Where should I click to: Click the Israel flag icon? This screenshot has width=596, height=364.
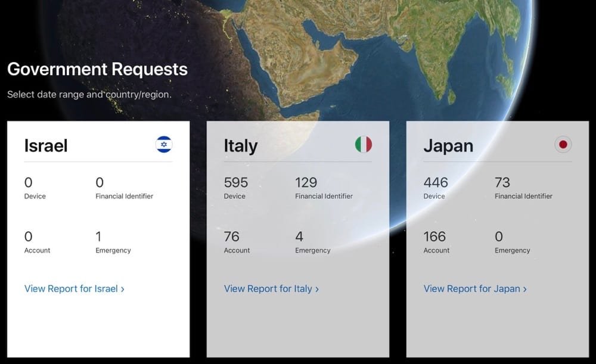click(x=164, y=144)
